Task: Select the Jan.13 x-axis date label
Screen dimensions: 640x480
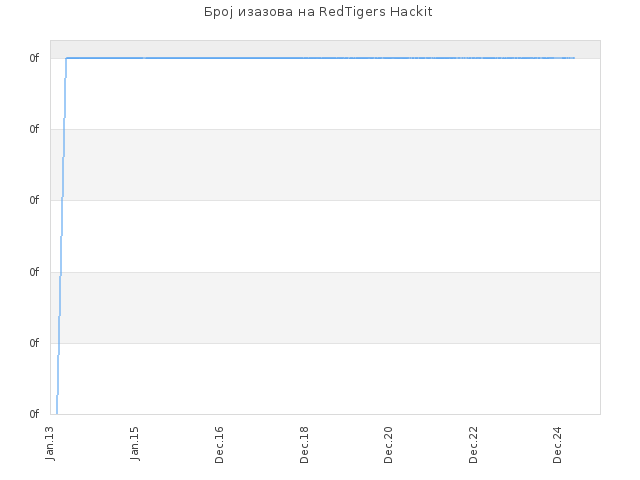Action: [50, 444]
